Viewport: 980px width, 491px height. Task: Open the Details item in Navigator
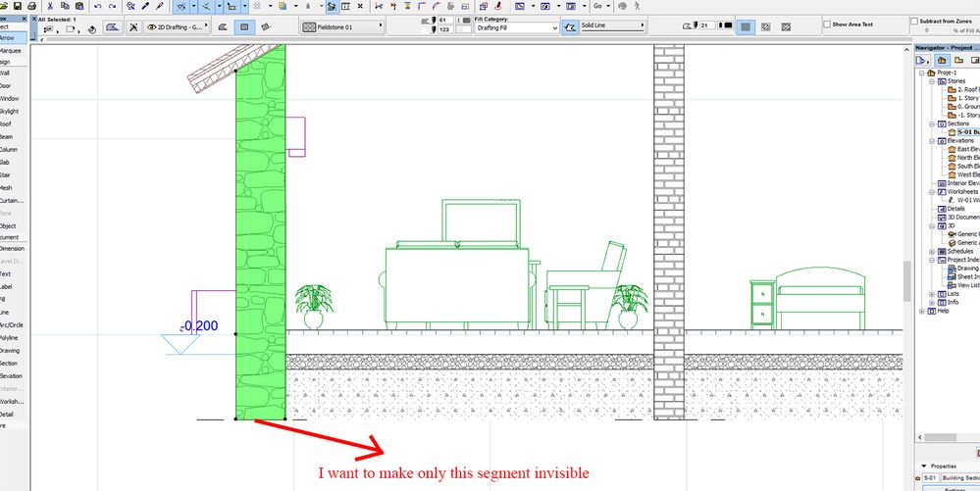952,209
